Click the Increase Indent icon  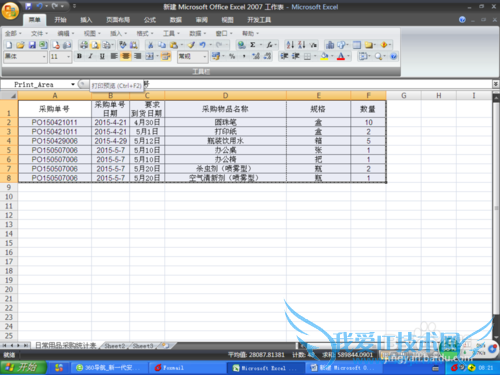pos(296,56)
